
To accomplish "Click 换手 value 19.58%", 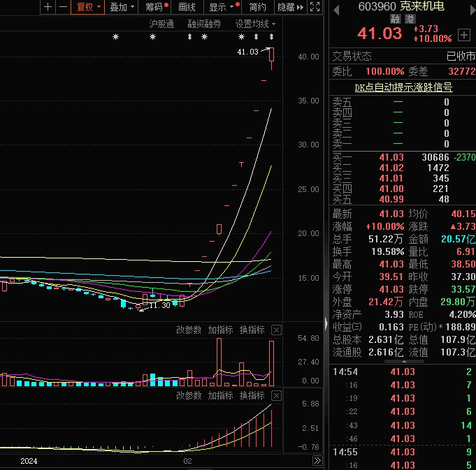I will pos(388,251).
